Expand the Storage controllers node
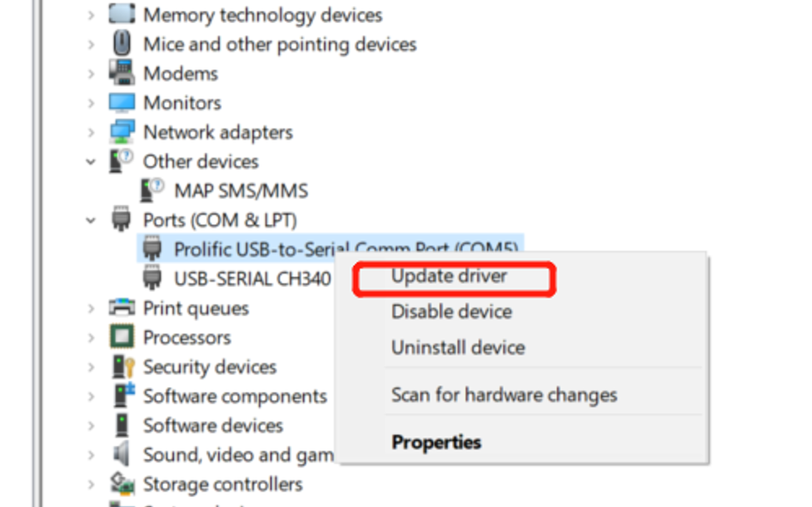 [x=91, y=485]
